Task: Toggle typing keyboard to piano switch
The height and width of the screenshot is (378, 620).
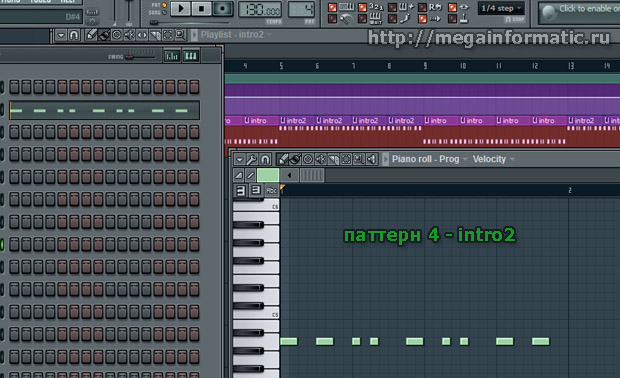Action: click(x=333, y=8)
